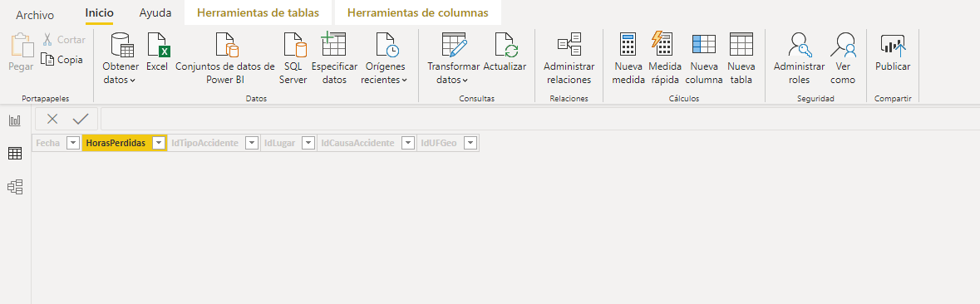Select the Inicio ribbon tab
Viewport: 980px width, 304px height.
[100, 13]
